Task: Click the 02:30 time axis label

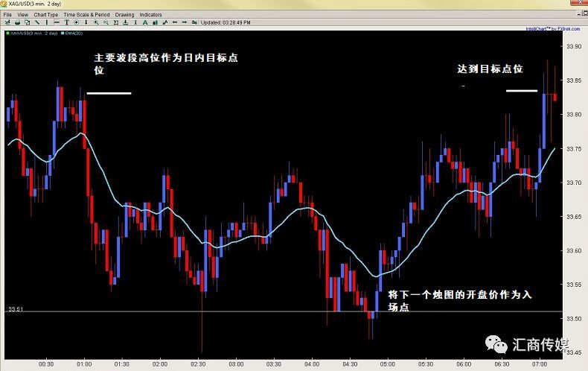Action: [x=198, y=364]
